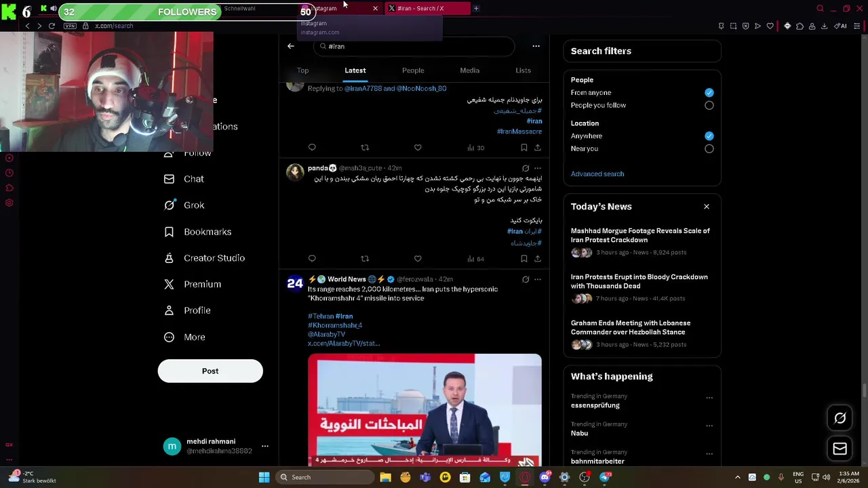The width and height of the screenshot is (868, 488).
Task: Like panda's post
Action: tap(418, 258)
